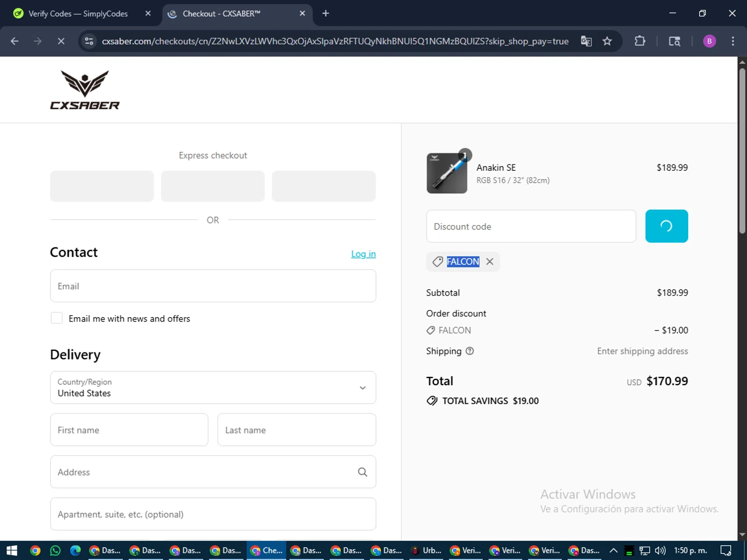Click the browser forward arrow

(38, 41)
